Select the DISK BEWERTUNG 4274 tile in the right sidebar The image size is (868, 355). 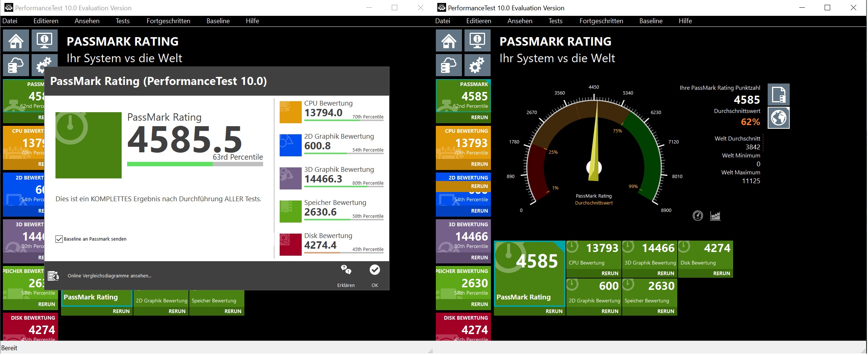(463, 327)
